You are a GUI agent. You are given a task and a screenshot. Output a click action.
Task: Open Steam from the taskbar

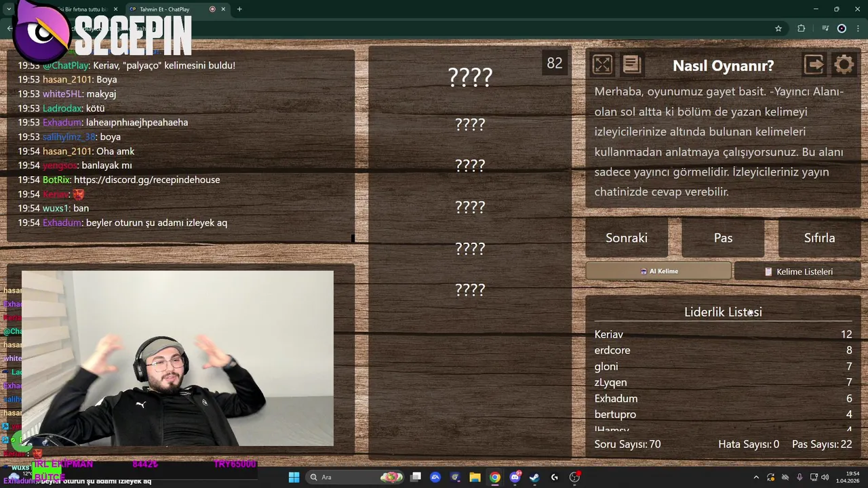(x=534, y=477)
